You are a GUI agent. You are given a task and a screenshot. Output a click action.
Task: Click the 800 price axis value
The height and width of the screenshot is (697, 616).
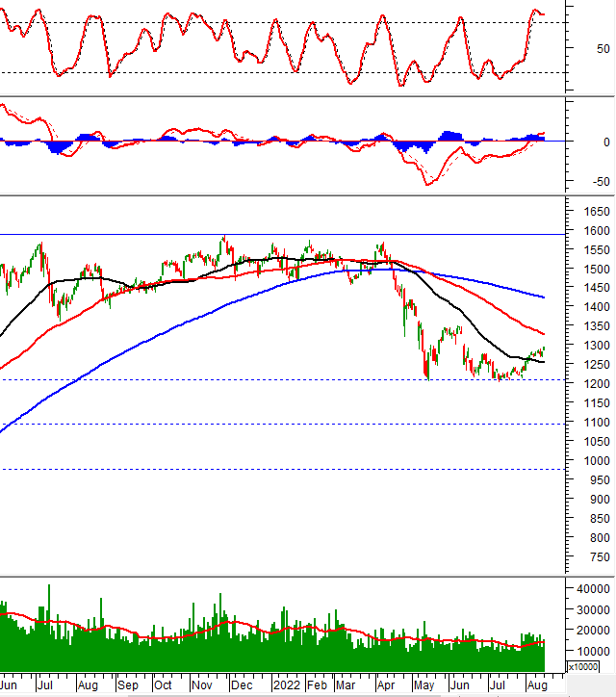coord(600,538)
